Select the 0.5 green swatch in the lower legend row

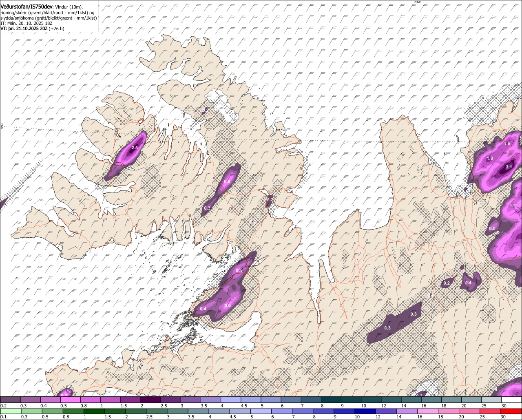point(52,411)
